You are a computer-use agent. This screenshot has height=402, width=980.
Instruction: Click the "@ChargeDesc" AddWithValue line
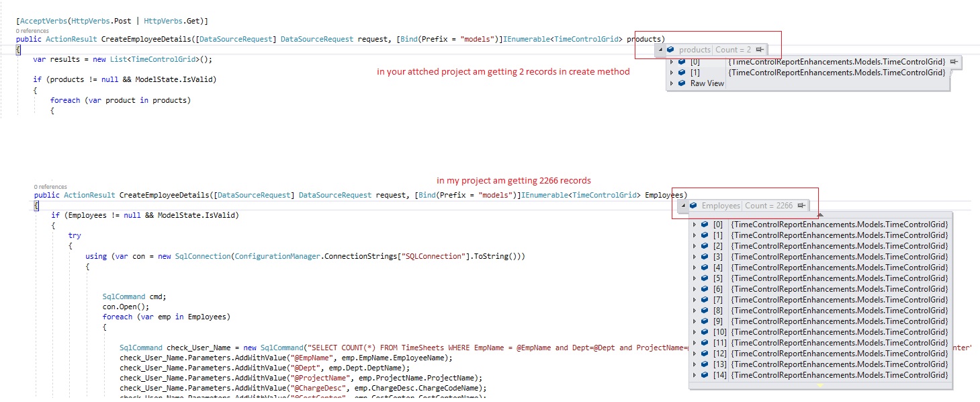(303, 388)
